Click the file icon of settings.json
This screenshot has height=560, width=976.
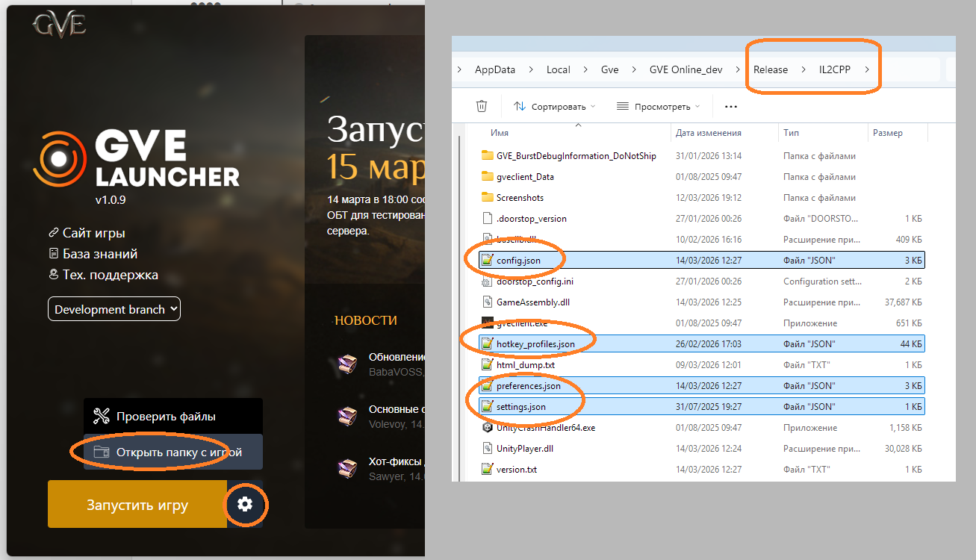coord(488,407)
